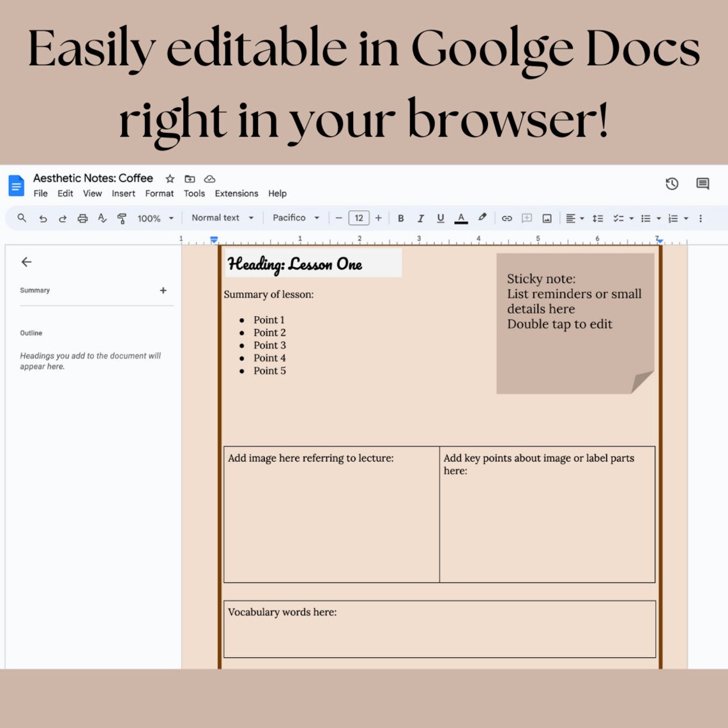Open the Extensions menu
The image size is (728, 728).
pyautogui.click(x=236, y=193)
